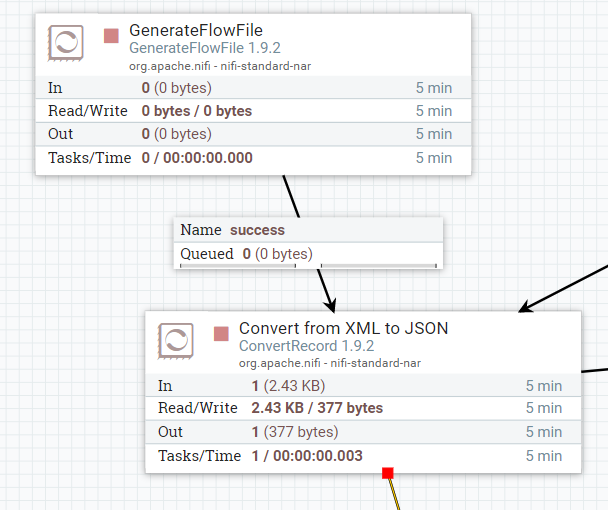Click the arrowhead entering ConvertRecord from the right
Viewport: 608px width, 510px height.
(525, 307)
